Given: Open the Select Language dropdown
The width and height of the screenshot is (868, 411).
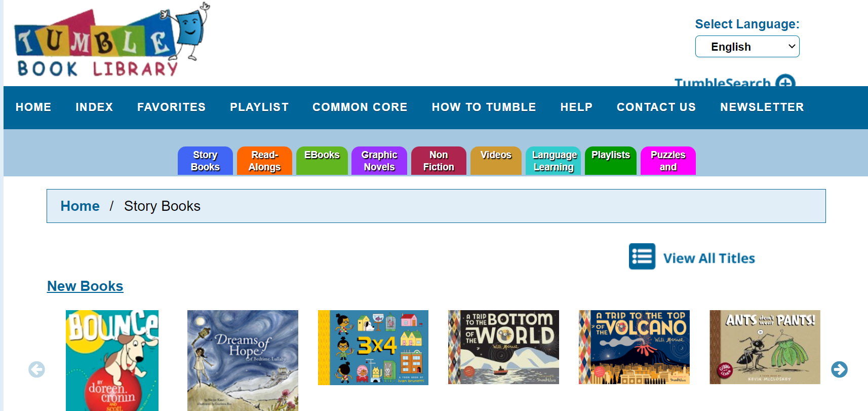Looking at the screenshot, I should 747,47.
